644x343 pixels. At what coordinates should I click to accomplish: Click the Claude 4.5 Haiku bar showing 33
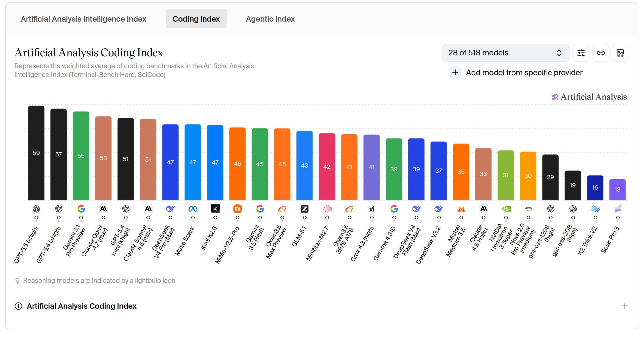point(484,174)
